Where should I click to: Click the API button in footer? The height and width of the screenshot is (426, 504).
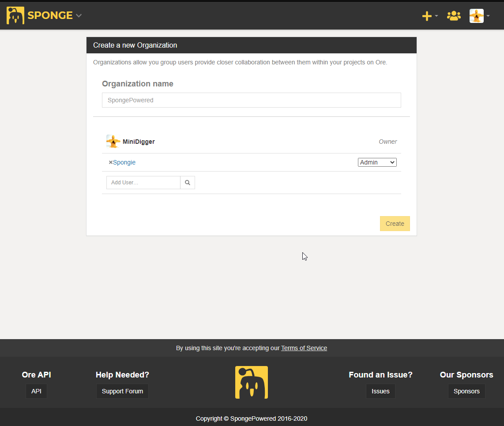pos(36,391)
